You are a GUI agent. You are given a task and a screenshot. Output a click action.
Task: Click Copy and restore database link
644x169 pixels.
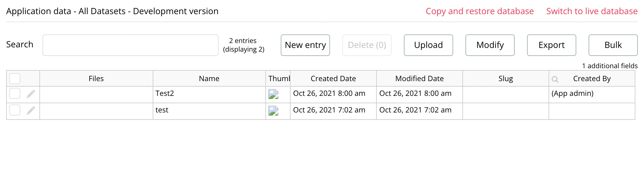480,11
